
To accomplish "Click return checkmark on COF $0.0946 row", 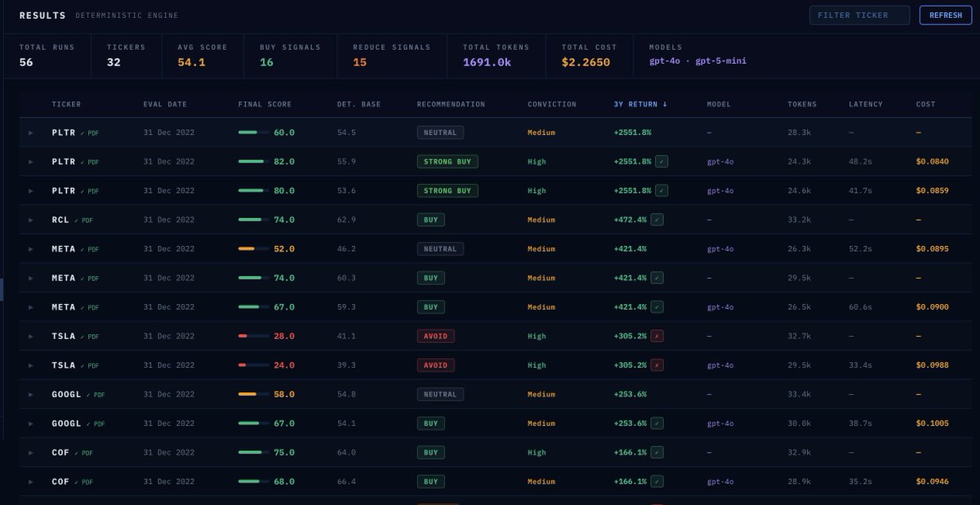I will click(x=657, y=481).
